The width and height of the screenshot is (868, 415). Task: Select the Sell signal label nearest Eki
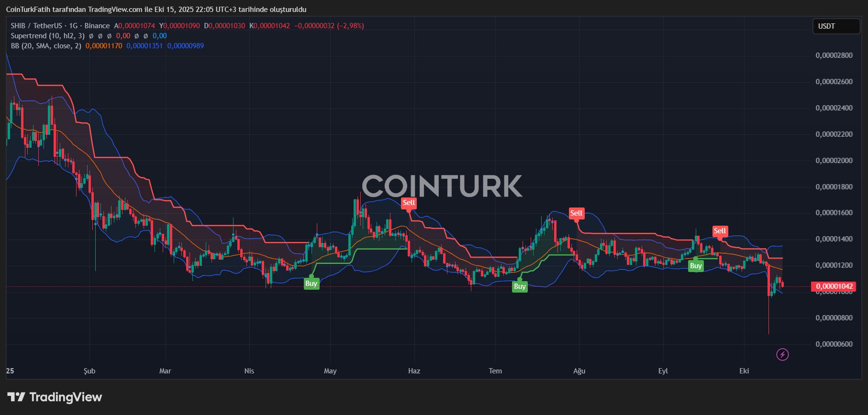pyautogui.click(x=720, y=231)
